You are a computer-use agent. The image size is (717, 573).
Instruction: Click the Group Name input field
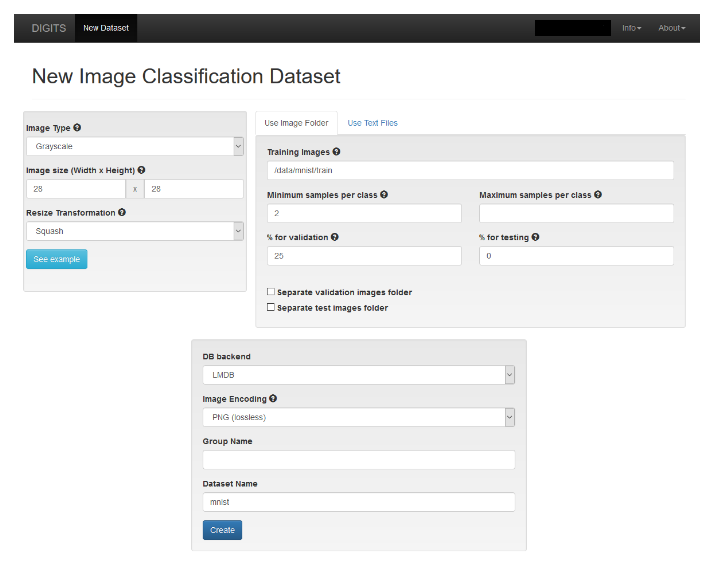(358, 460)
